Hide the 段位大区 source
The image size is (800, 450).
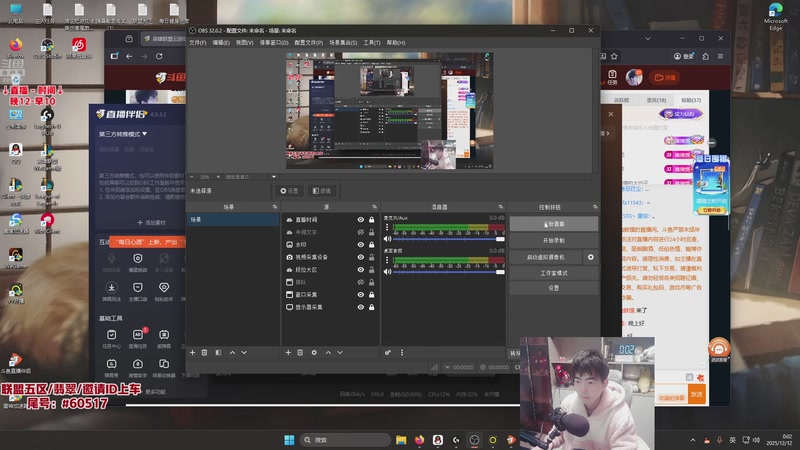(x=361, y=270)
